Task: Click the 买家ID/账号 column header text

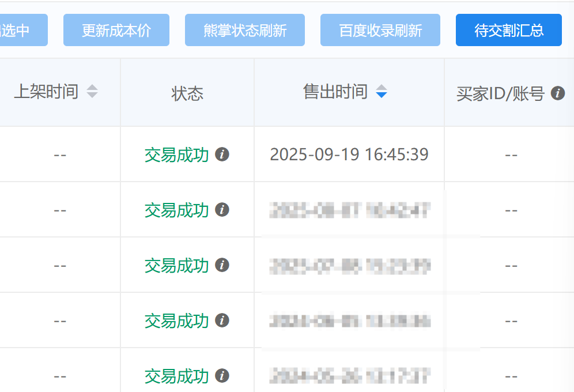Action: pyautogui.click(x=500, y=93)
